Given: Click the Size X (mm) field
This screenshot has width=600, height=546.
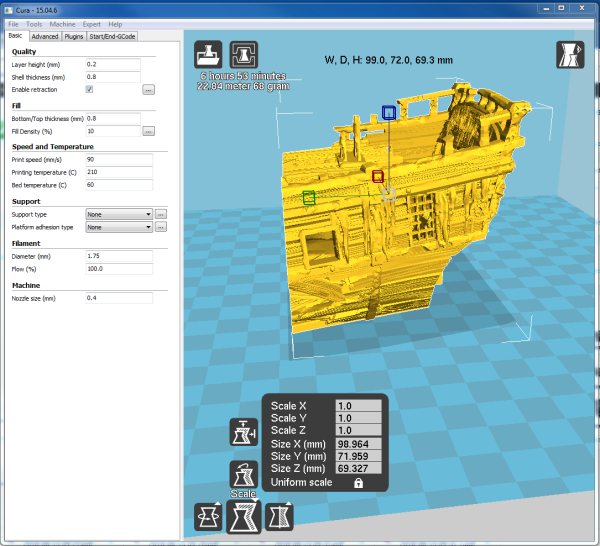Looking at the screenshot, I should [359, 444].
